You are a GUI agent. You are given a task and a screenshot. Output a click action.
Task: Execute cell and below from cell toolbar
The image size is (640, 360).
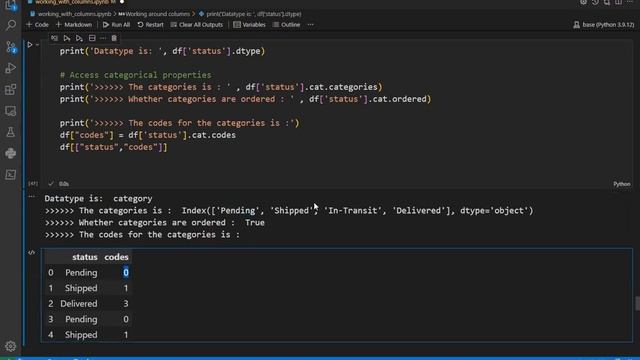click(79, 38)
